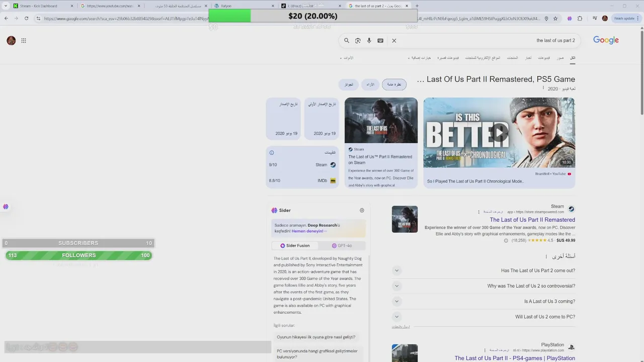The image size is (644, 362).
Task: Play the BranWolf YouTube video
Action: (499, 133)
